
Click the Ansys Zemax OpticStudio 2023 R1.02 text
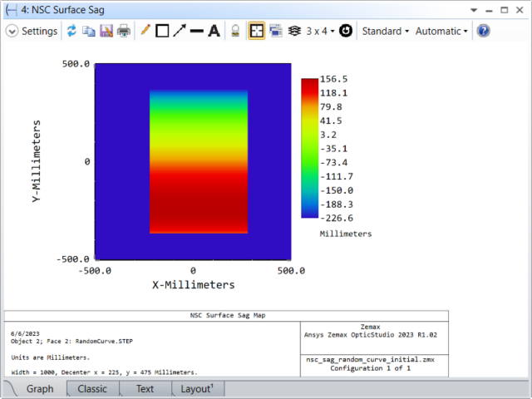coord(371,335)
